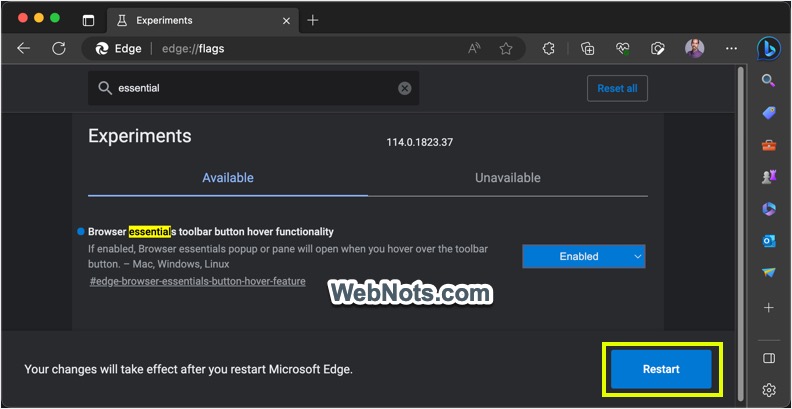
Task: Open the sidebar Search icon
Action: point(769,80)
